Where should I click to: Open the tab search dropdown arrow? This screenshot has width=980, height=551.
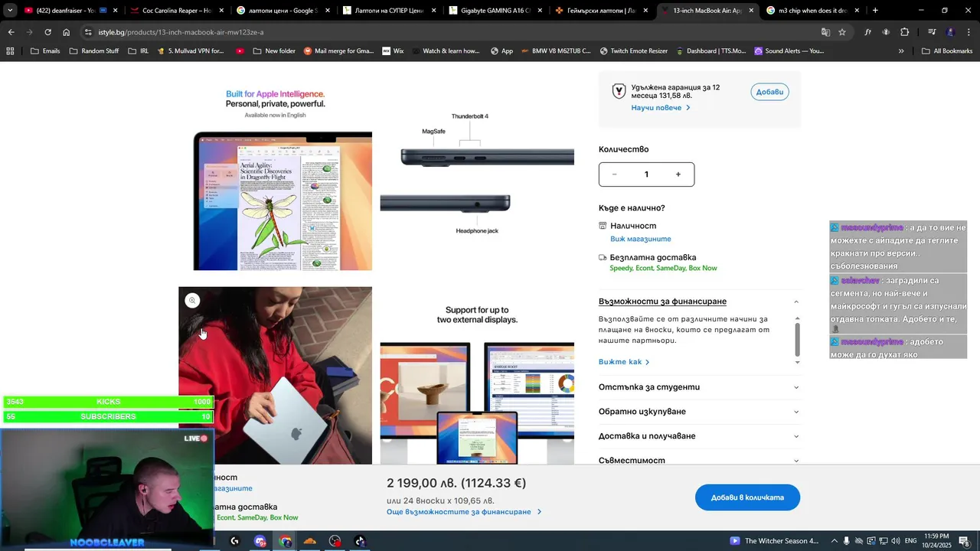tap(10, 11)
